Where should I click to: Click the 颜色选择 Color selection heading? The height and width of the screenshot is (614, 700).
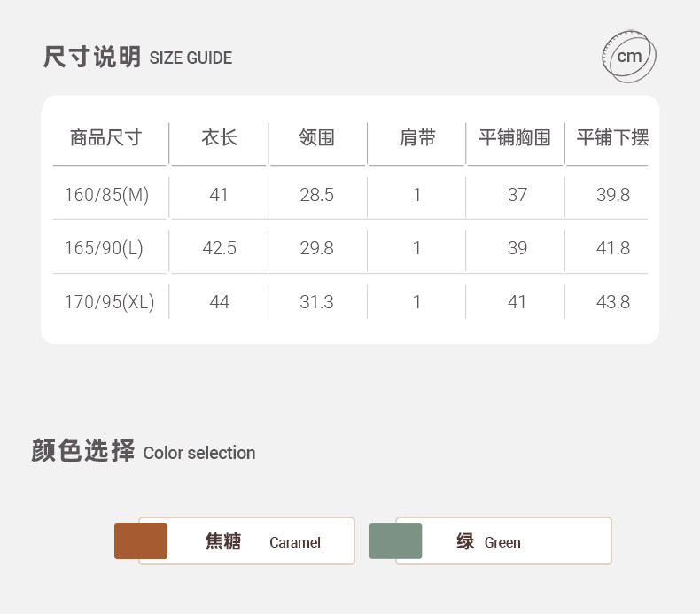pos(143,452)
